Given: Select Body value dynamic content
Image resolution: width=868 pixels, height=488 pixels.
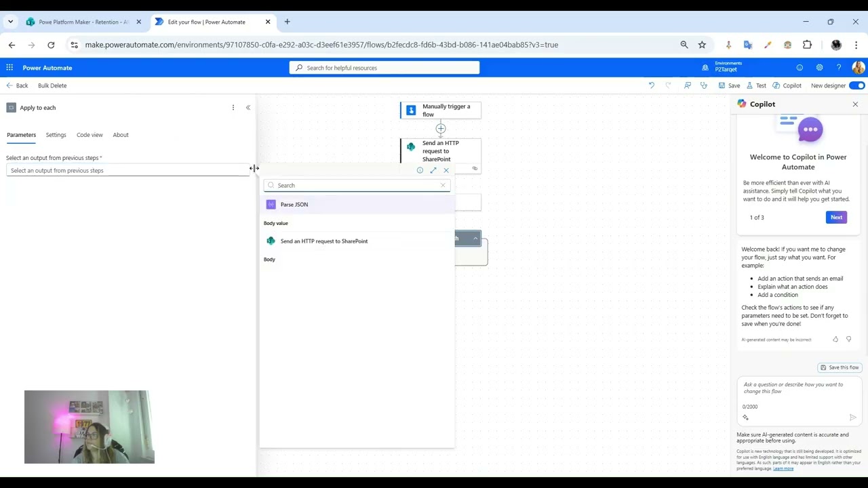Looking at the screenshot, I should pos(276,223).
